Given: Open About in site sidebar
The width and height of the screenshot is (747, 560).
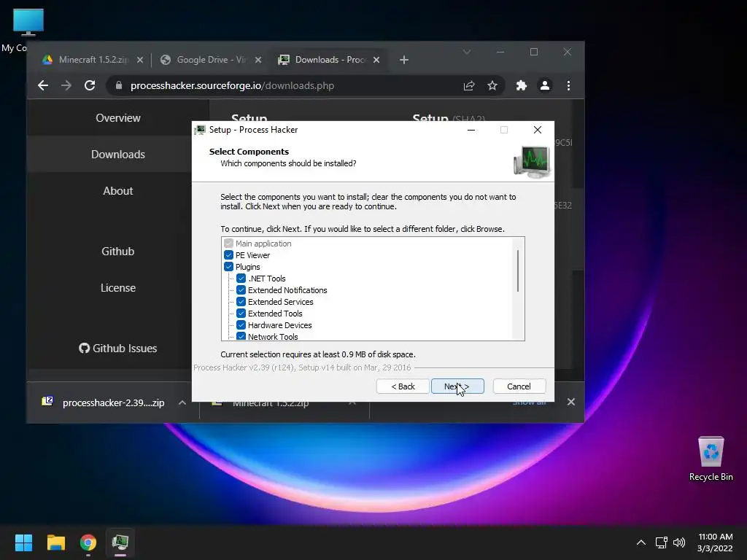Looking at the screenshot, I should (x=118, y=191).
